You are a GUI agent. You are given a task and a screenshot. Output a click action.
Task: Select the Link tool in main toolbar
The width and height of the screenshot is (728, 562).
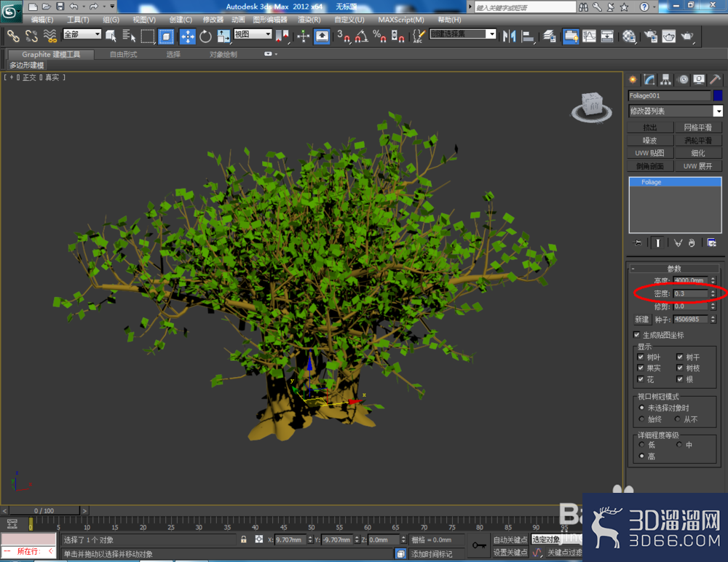coord(13,36)
